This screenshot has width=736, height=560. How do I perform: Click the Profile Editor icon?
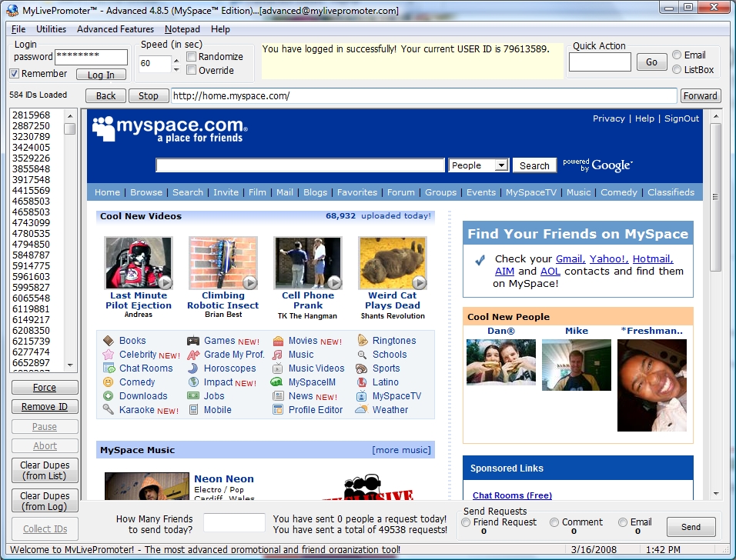(x=278, y=410)
